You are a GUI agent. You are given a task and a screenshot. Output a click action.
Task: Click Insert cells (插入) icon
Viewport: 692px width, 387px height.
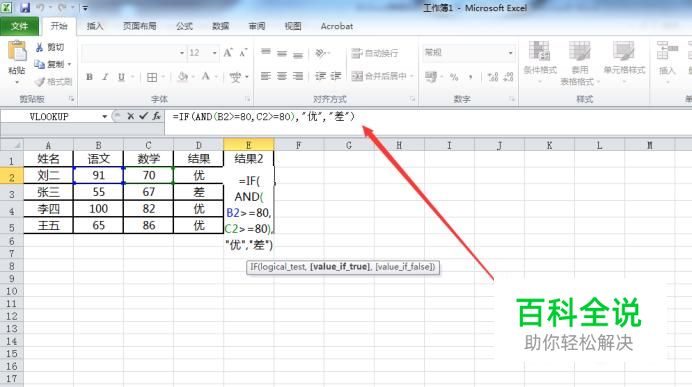667,51
